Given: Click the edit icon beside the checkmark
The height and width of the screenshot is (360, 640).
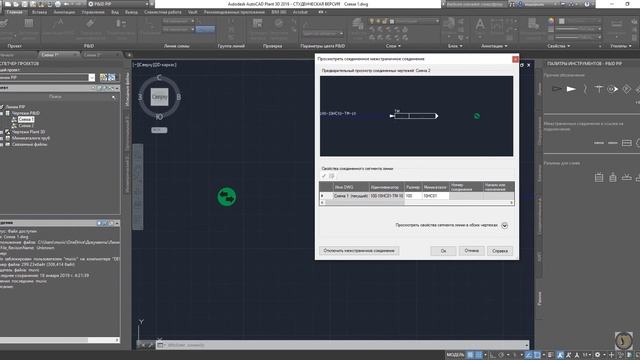Looking at the screenshot, I should tap(332, 176).
